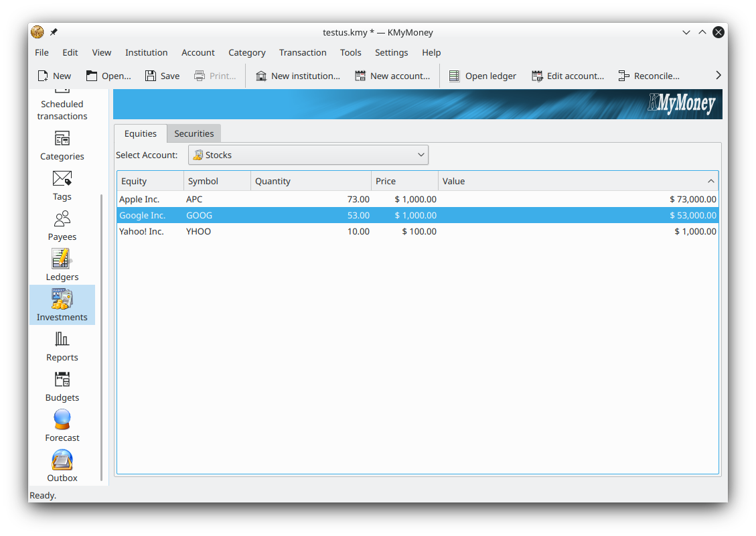The width and height of the screenshot is (756, 536).
Task: Click the sidebar vertical scrollbar
Action: [x=102, y=335]
